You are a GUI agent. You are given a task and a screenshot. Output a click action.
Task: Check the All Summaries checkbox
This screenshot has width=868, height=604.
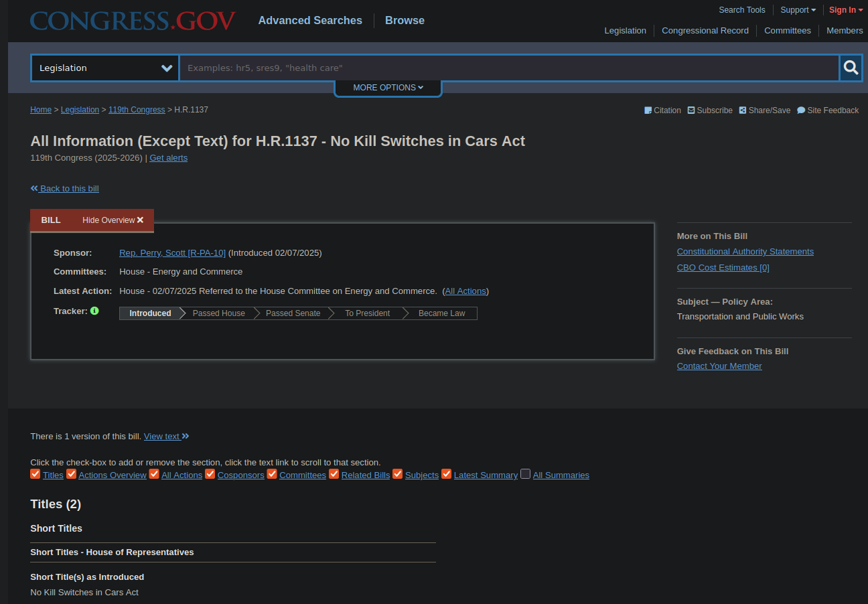pyautogui.click(x=526, y=474)
